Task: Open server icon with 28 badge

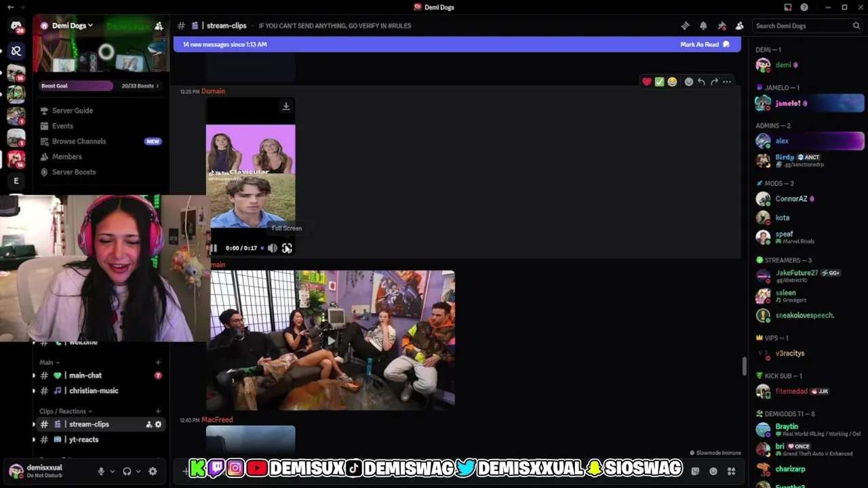Action: click(x=16, y=26)
